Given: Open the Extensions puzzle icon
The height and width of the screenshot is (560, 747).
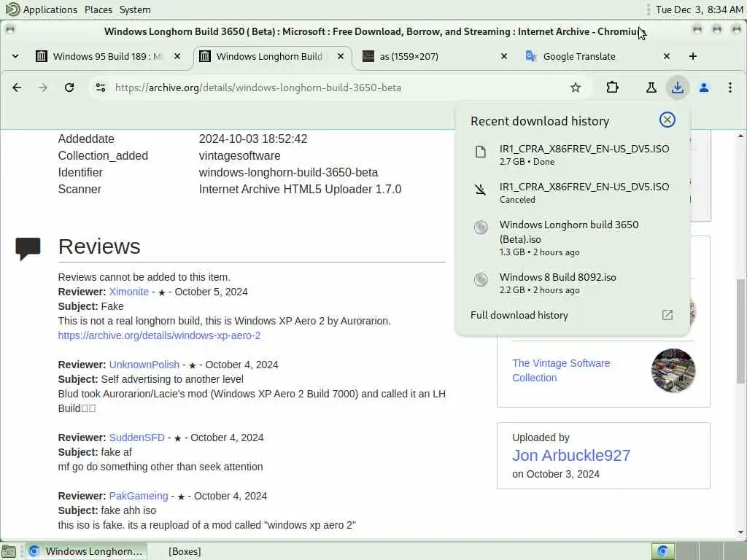Looking at the screenshot, I should coord(613,87).
